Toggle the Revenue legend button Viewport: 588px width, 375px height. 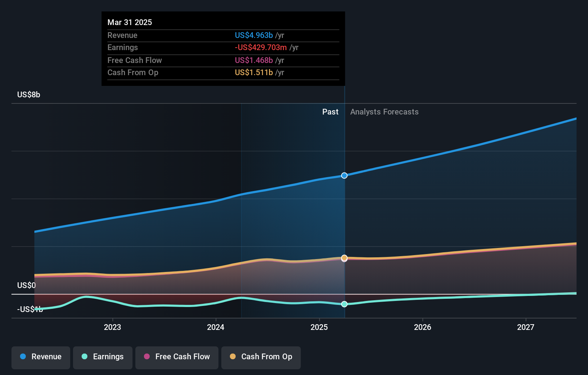[x=41, y=357]
